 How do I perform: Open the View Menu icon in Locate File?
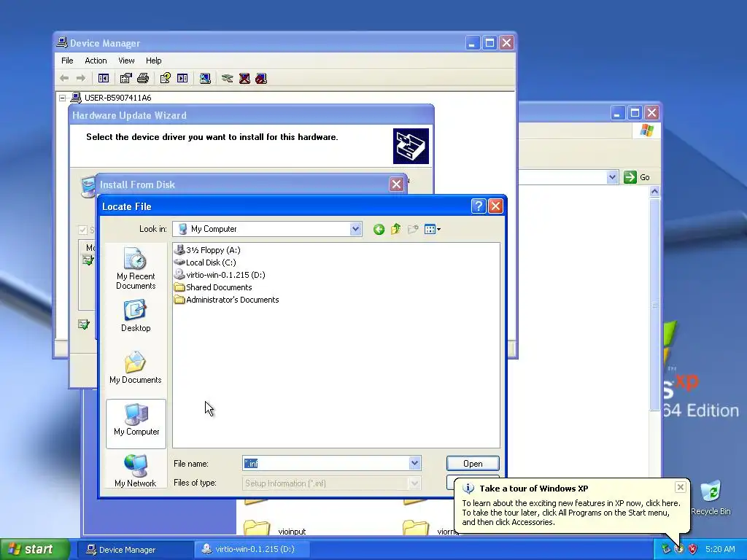click(x=432, y=230)
